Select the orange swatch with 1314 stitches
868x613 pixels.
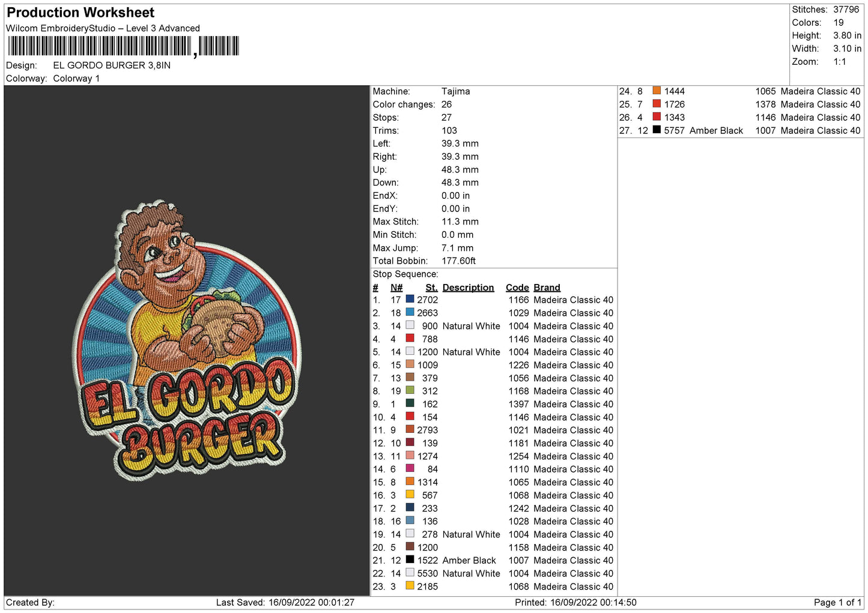click(410, 482)
